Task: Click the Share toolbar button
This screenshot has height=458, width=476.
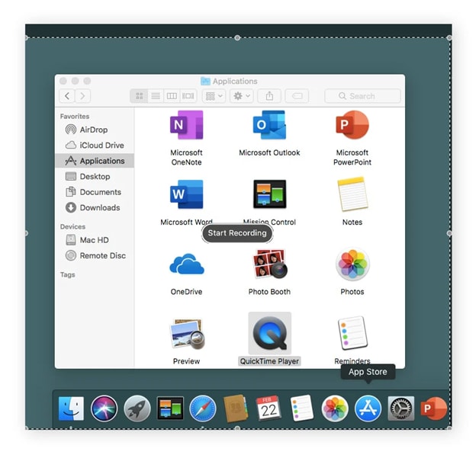Action: (x=269, y=96)
